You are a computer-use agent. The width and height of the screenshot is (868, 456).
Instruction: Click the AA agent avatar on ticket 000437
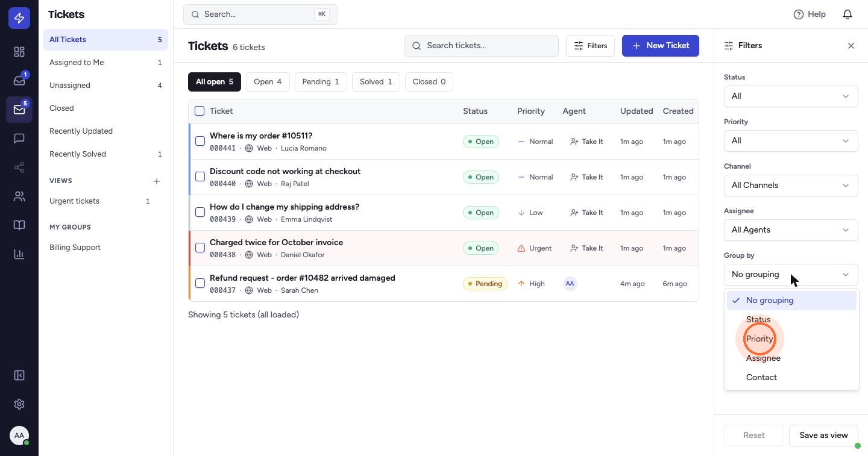[x=570, y=284]
